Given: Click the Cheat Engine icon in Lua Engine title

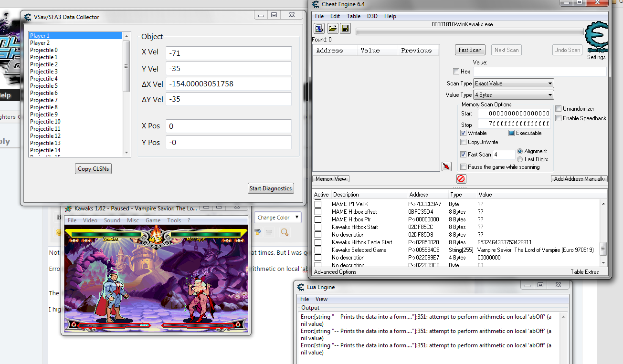Looking at the screenshot, I should click(301, 287).
